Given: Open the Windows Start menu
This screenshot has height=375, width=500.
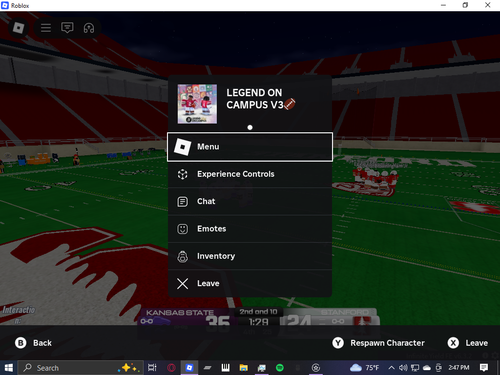Looking at the screenshot, I should 8,368.
